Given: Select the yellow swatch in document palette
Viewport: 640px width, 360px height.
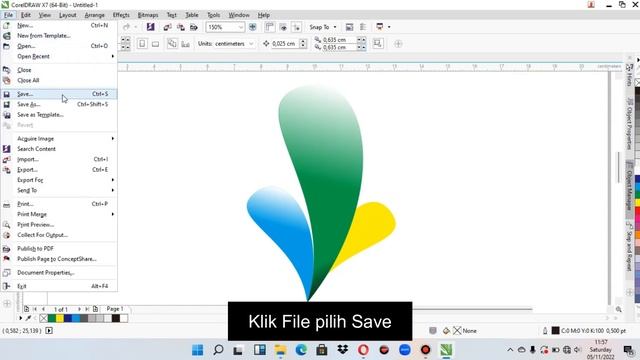Looking at the screenshot, I should 60,318.
